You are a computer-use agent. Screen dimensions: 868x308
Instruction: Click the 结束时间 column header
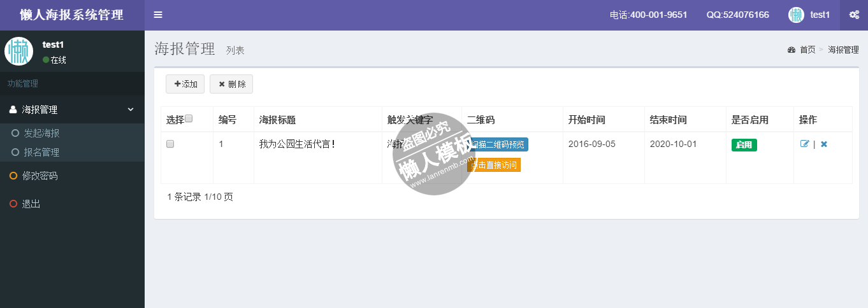point(669,120)
